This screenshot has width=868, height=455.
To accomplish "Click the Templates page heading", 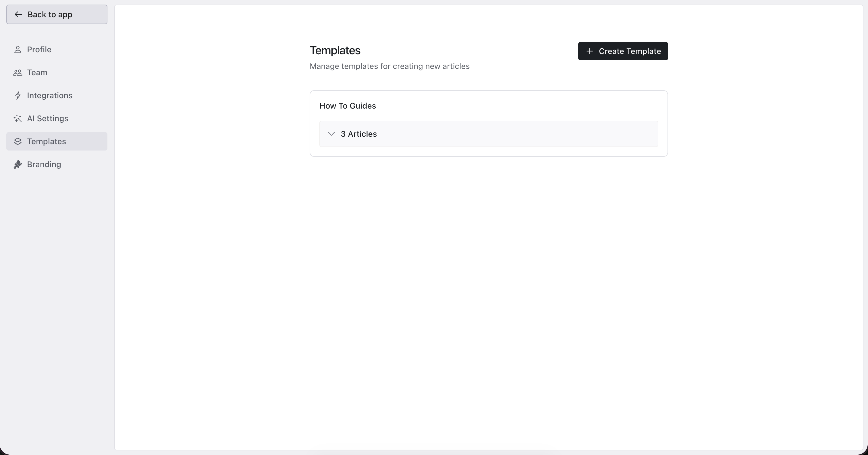I will [x=335, y=51].
